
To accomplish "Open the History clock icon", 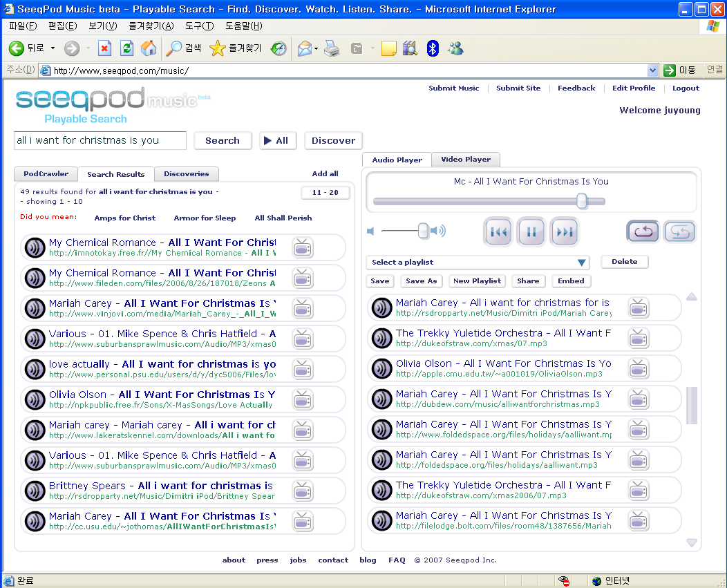I will tap(278, 48).
